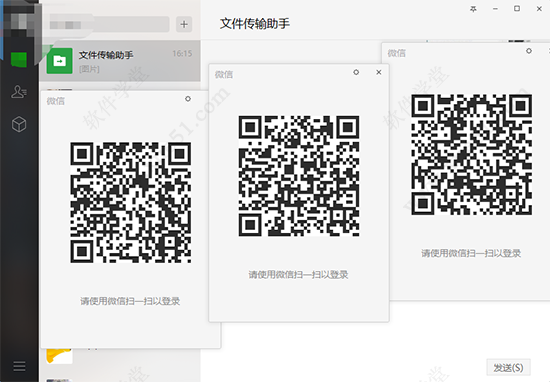Open the Chats tab in sidebar

click(19, 59)
